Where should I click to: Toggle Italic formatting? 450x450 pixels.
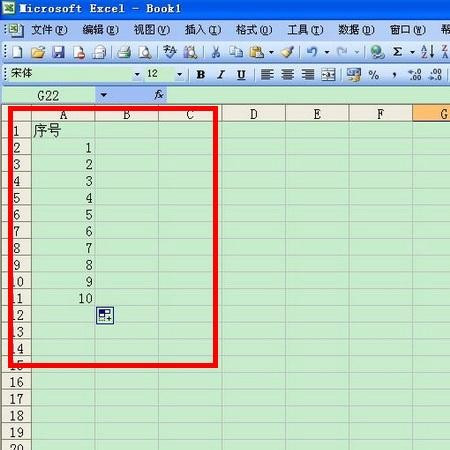tap(221, 75)
